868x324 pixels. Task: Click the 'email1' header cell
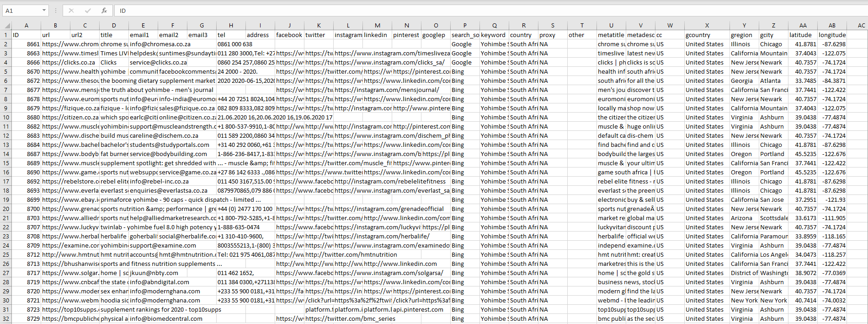point(144,35)
